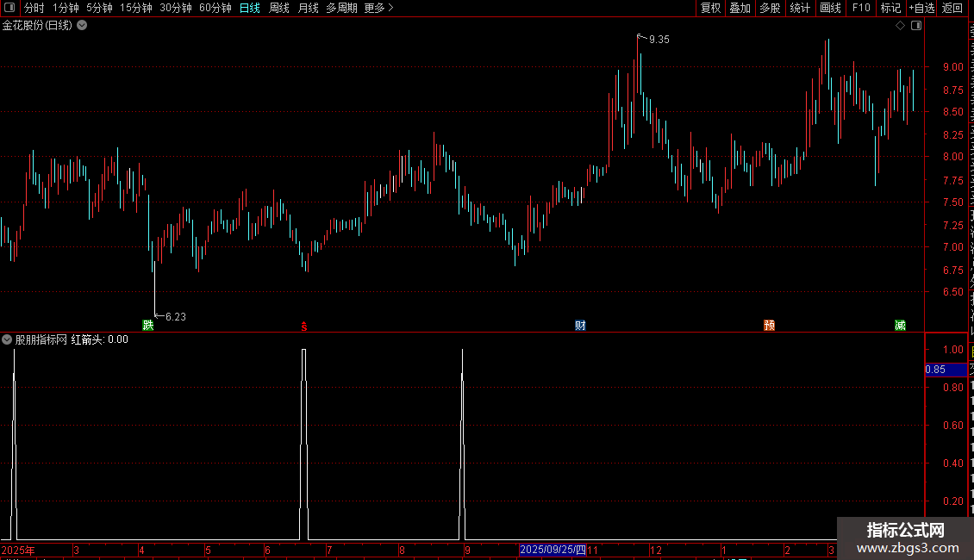Open the indicator panel dropdown arrow
Screen dimensions: 974x560
point(7,339)
